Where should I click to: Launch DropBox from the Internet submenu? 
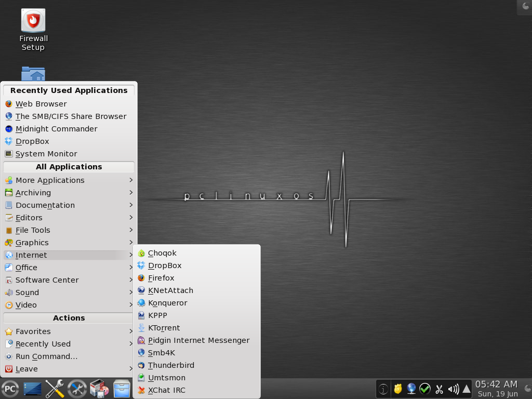(x=197, y=265)
